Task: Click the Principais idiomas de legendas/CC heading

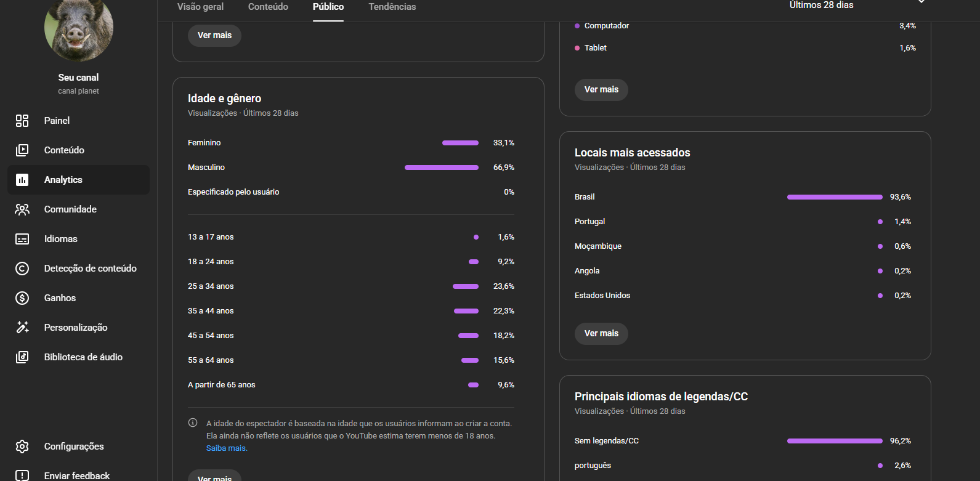Action: (x=661, y=397)
